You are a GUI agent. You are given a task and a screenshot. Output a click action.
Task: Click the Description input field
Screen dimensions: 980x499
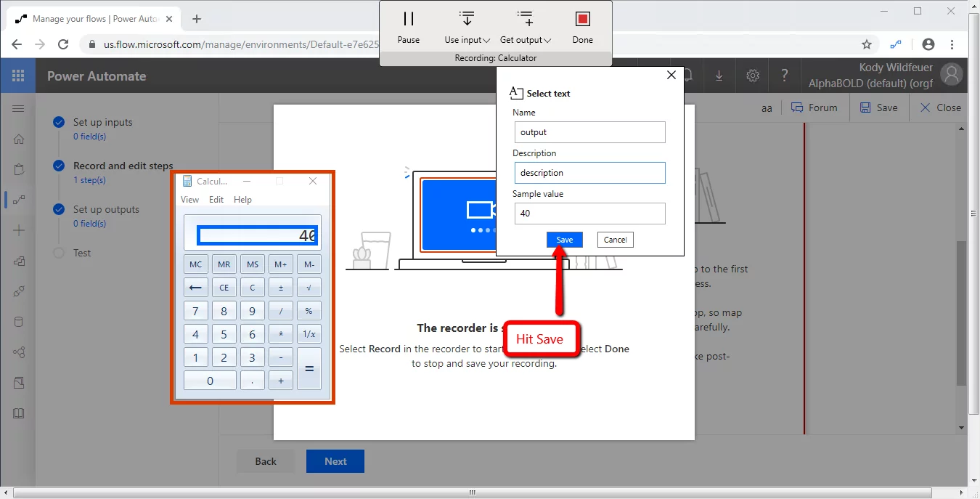589,173
